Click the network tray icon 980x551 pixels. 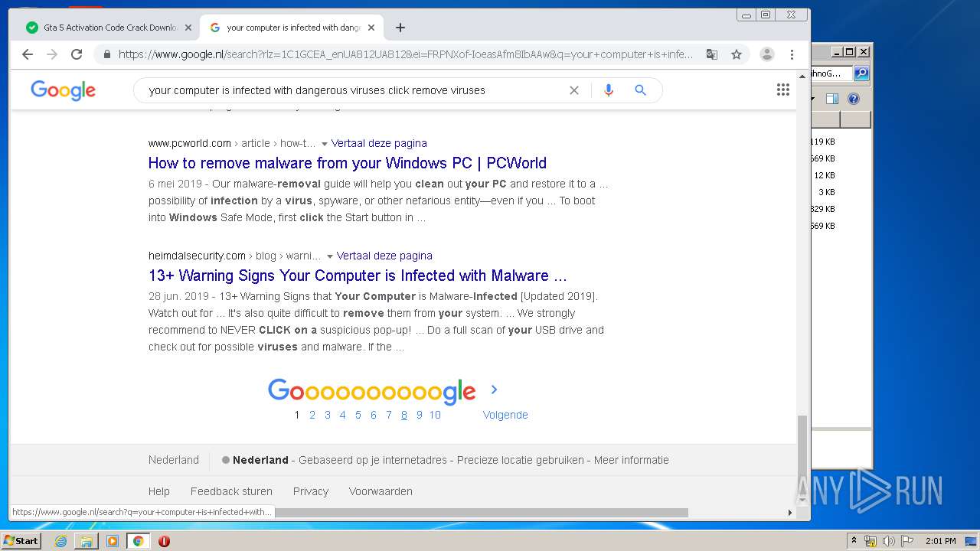(871, 541)
